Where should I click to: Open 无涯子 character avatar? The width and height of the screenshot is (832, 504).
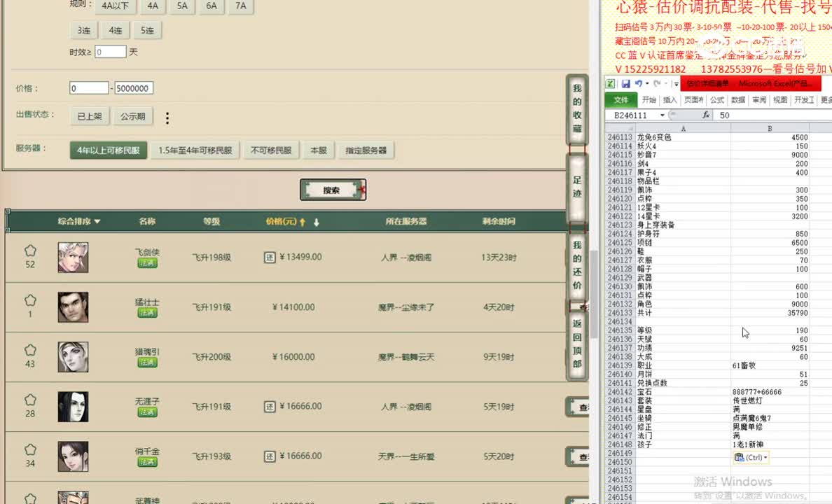click(73, 407)
